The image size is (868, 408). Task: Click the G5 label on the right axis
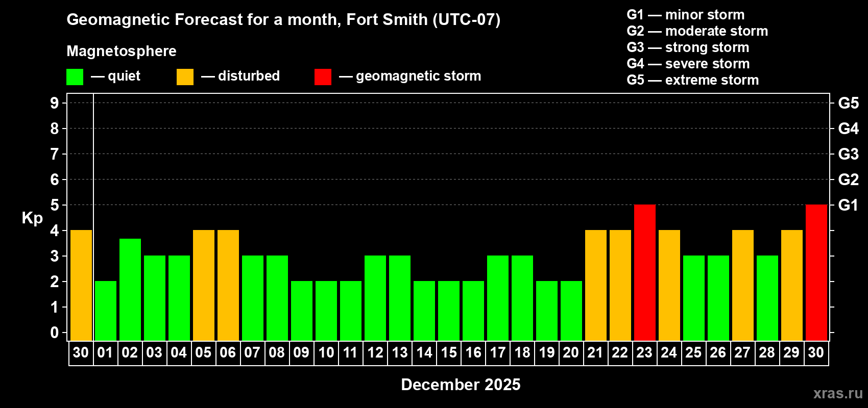click(848, 103)
